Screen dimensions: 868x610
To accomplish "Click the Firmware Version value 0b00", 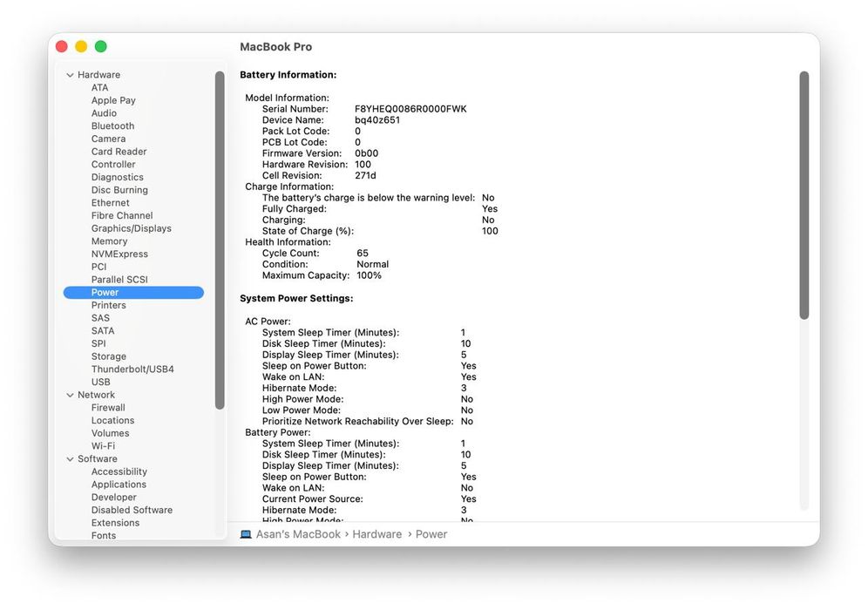I will pyautogui.click(x=367, y=153).
